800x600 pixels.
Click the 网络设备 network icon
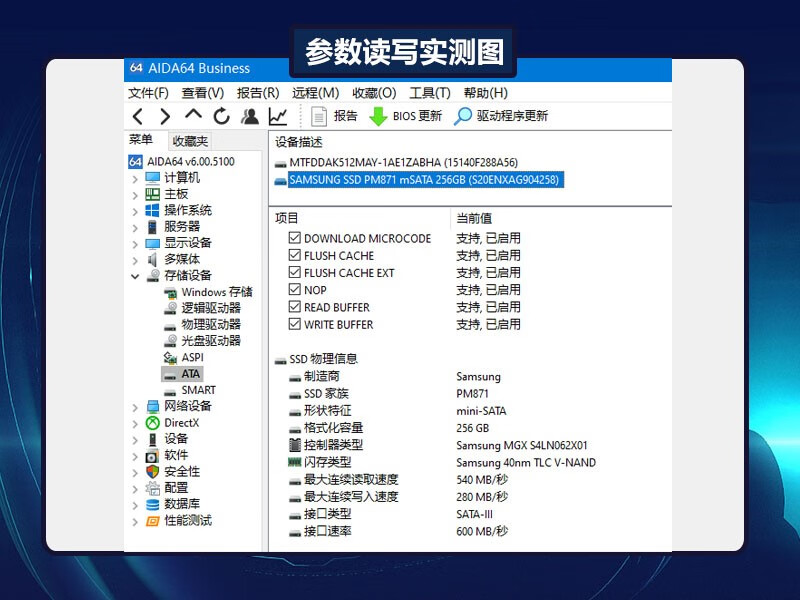tap(153, 406)
